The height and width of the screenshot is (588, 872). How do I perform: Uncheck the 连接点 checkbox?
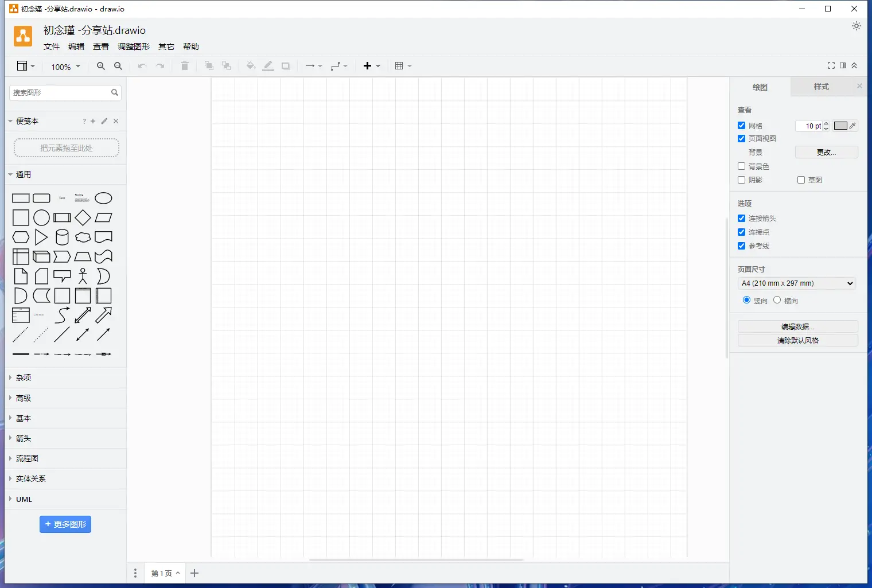742,232
